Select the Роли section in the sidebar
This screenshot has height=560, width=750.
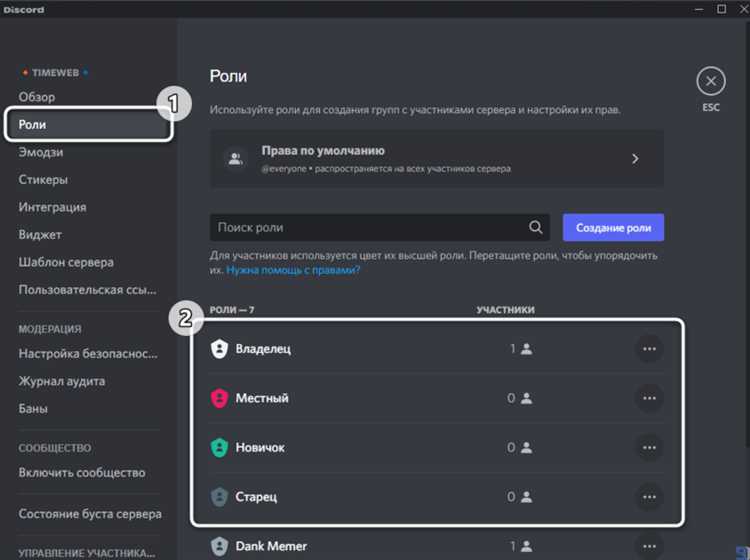click(88, 124)
